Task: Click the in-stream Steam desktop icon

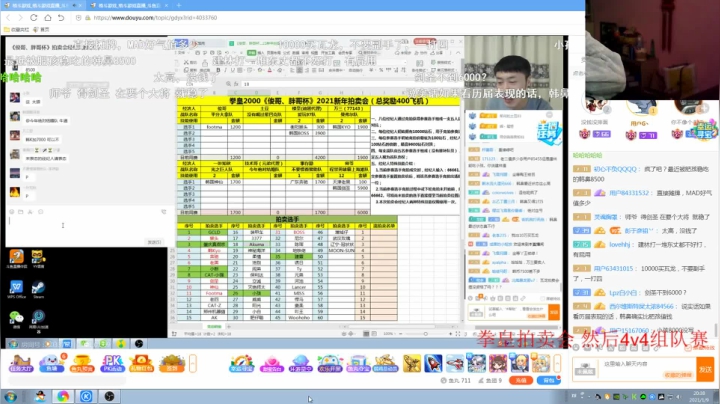Action: click(x=38, y=289)
